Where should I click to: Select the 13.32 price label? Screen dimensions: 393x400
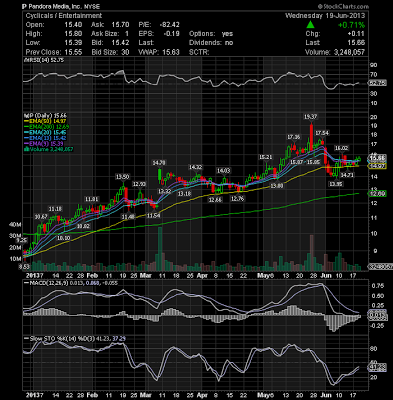(164, 191)
